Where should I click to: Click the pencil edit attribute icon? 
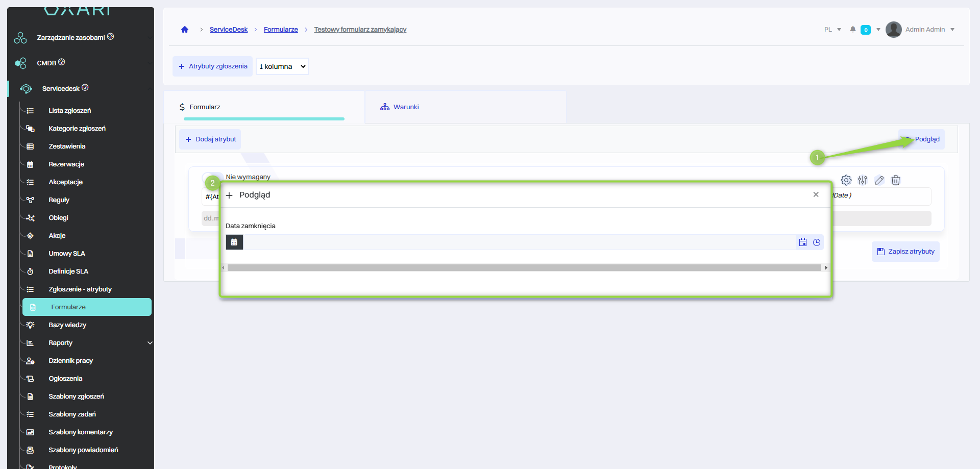pyautogui.click(x=879, y=180)
